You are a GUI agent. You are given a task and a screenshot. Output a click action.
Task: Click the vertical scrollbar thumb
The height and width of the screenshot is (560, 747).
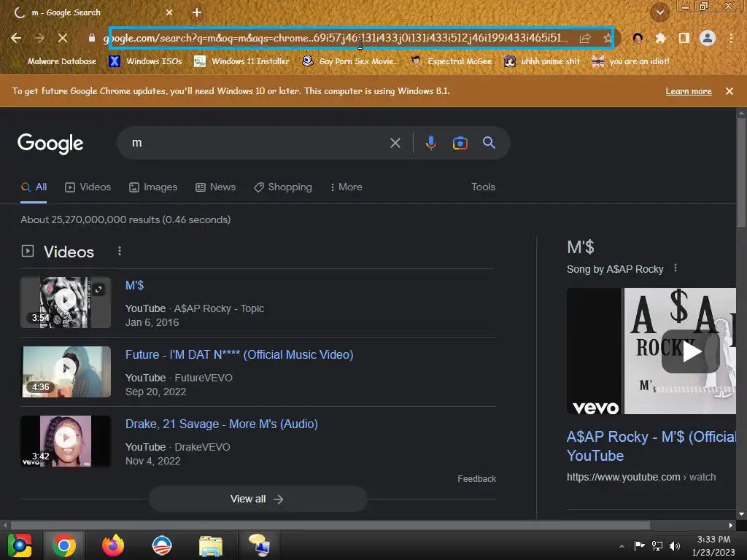click(x=741, y=172)
